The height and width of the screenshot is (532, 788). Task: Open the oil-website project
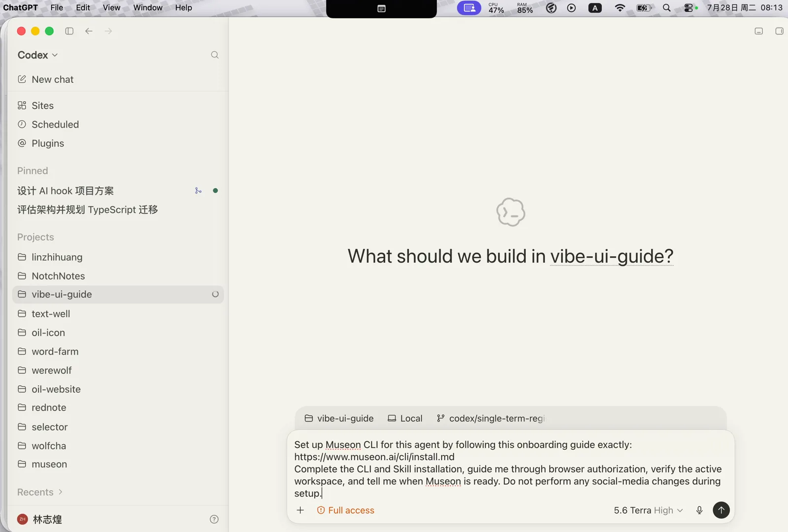pyautogui.click(x=118, y=389)
